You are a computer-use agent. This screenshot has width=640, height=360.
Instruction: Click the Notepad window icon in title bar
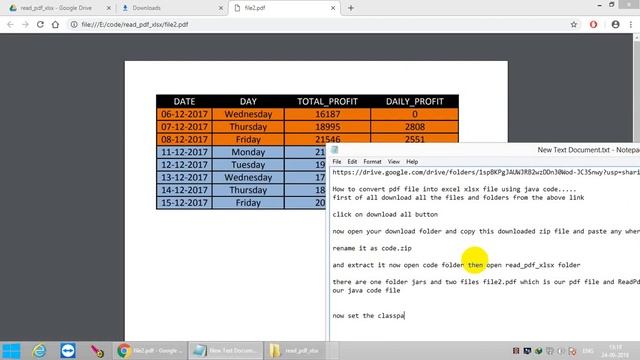(x=335, y=150)
